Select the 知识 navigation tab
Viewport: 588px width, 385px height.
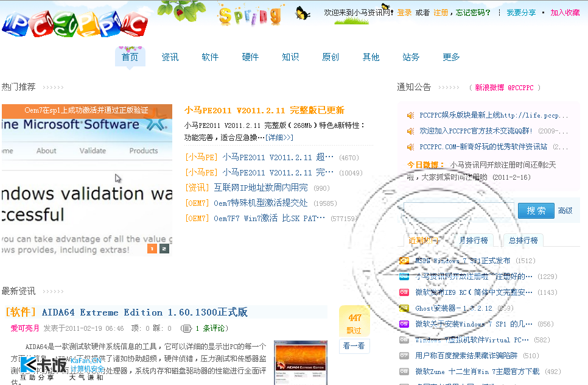(290, 57)
